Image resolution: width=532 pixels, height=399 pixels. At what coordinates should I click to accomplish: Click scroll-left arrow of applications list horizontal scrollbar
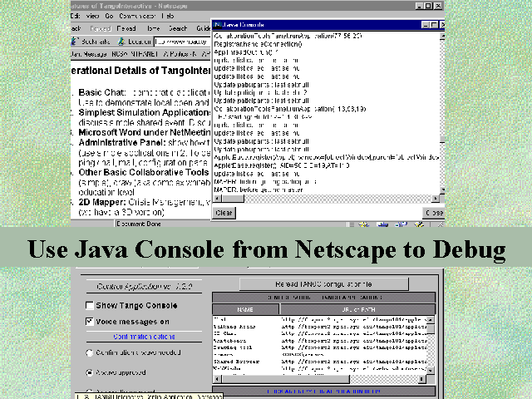[217, 379]
